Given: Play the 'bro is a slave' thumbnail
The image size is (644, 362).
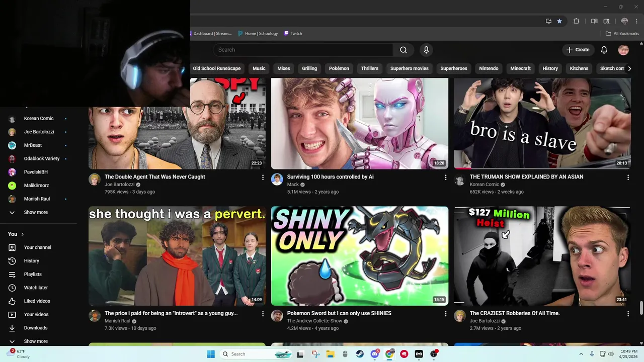Looking at the screenshot, I should click(542, 124).
